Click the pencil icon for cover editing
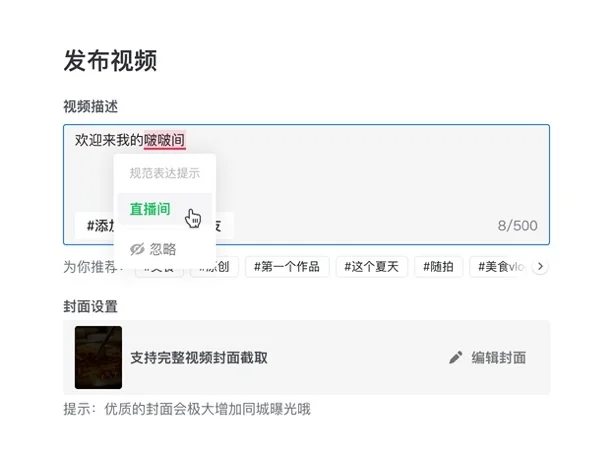 [456, 358]
